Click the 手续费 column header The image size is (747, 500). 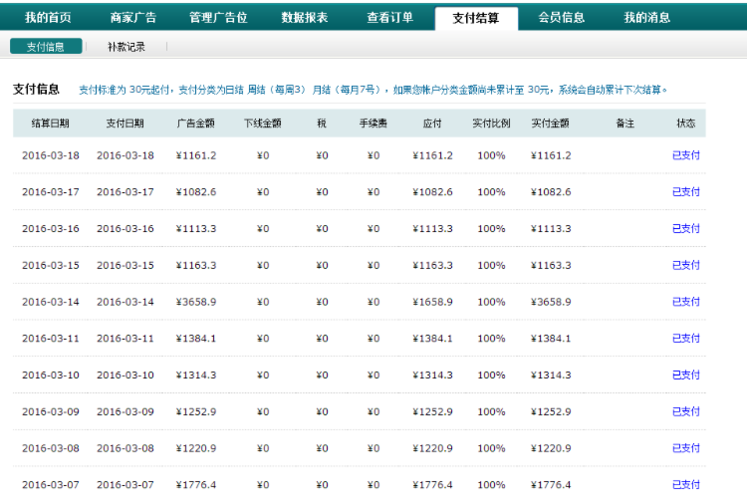(374, 123)
